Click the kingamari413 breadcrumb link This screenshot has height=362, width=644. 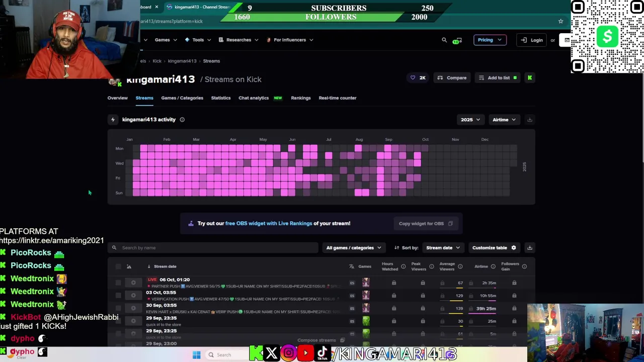coord(182,61)
